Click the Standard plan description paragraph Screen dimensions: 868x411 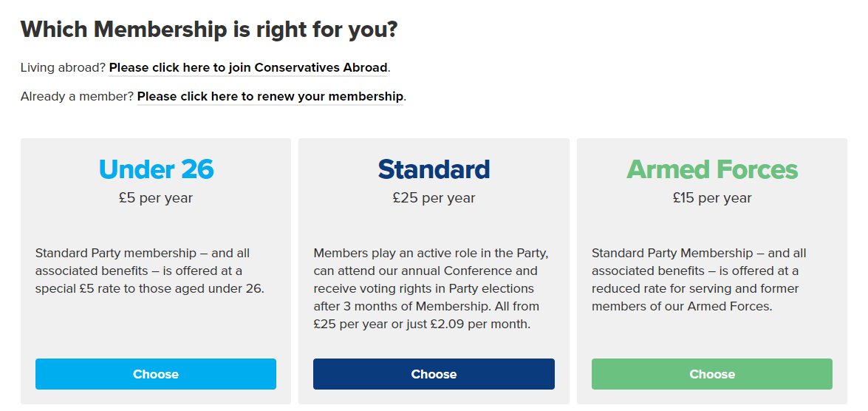tap(431, 288)
